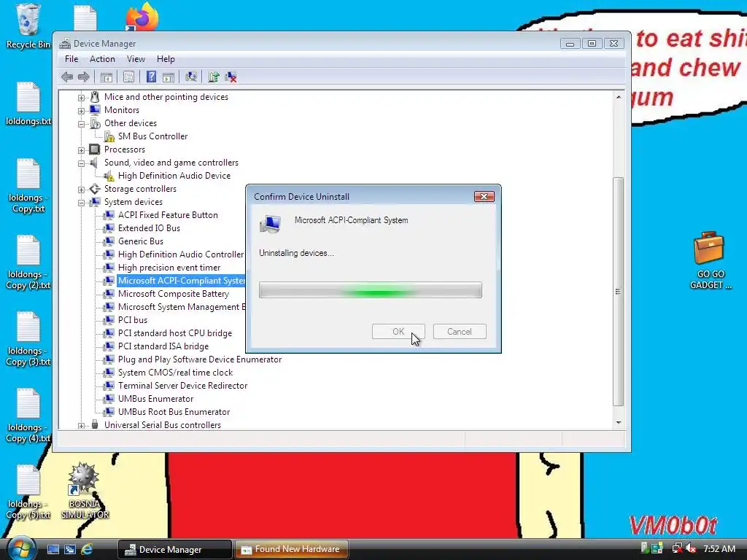Image resolution: width=747 pixels, height=560 pixels.
Task: Click Switch between windows quick launch icon
Action: [x=70, y=549]
